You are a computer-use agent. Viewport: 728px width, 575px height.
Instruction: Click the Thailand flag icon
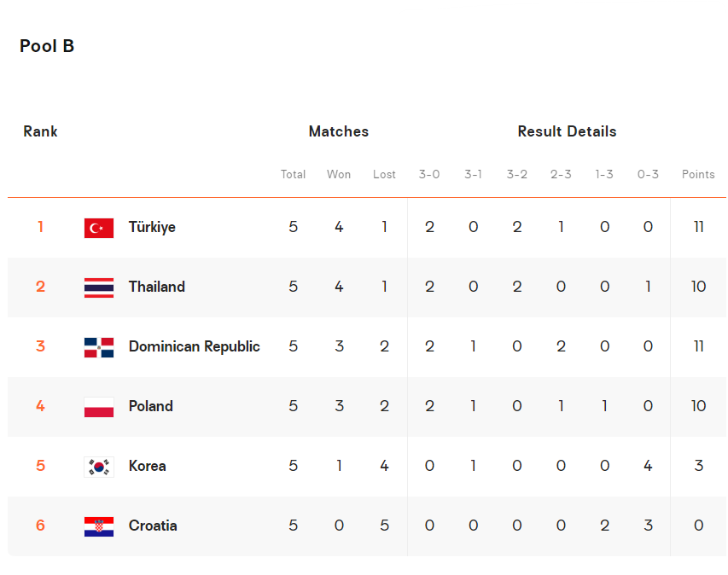click(99, 287)
